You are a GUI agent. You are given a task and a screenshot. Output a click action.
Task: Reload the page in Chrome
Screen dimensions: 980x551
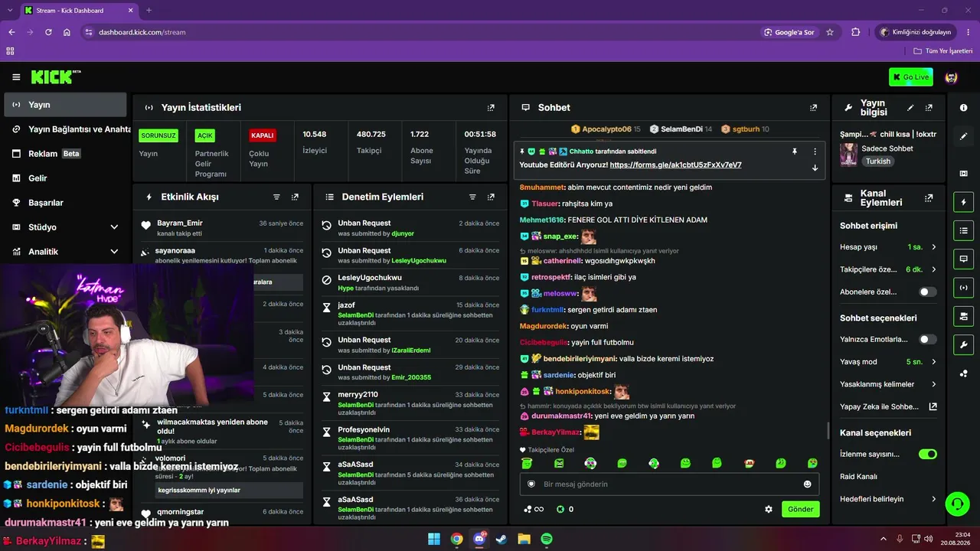[48, 32]
